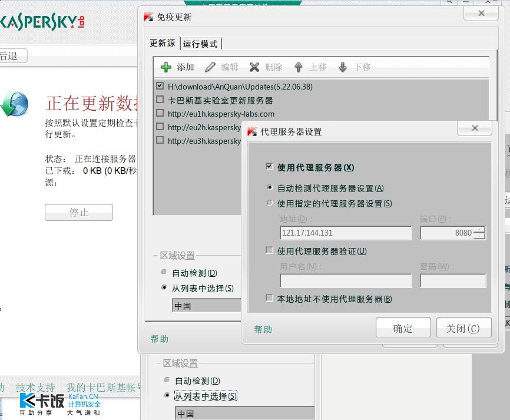Screen dimensions: 510x420
Task: Check the http://eu3h.kaspersky source checkbox
Action: 160,140
